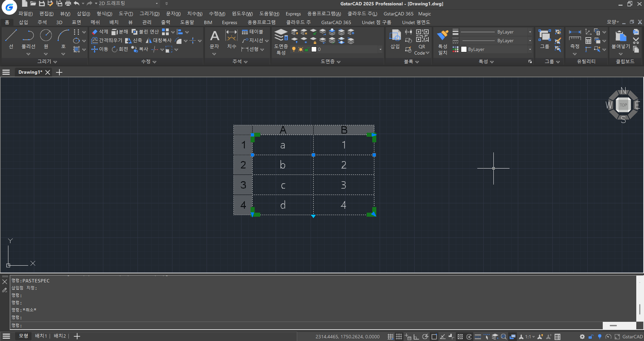Click the Insert block (삽입) icon
The height and width of the screenshot is (341, 644).
click(395, 39)
